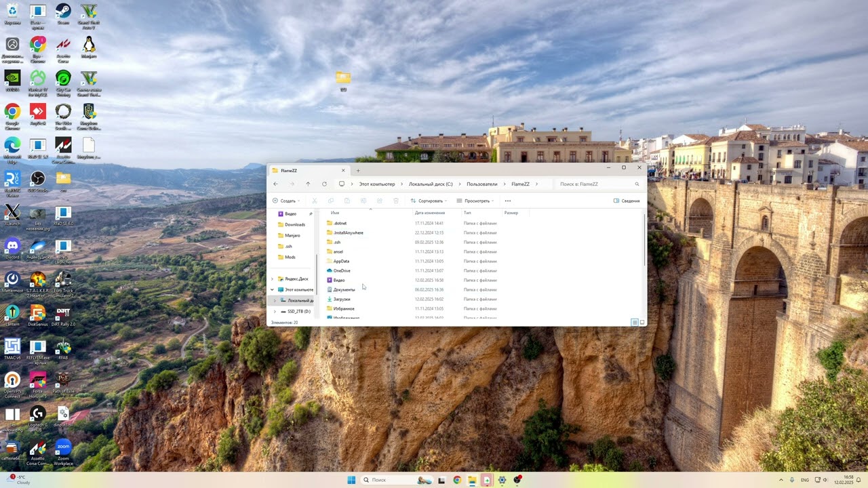Select Discord desktop icon
The width and height of the screenshot is (868, 488).
[x=12, y=249]
